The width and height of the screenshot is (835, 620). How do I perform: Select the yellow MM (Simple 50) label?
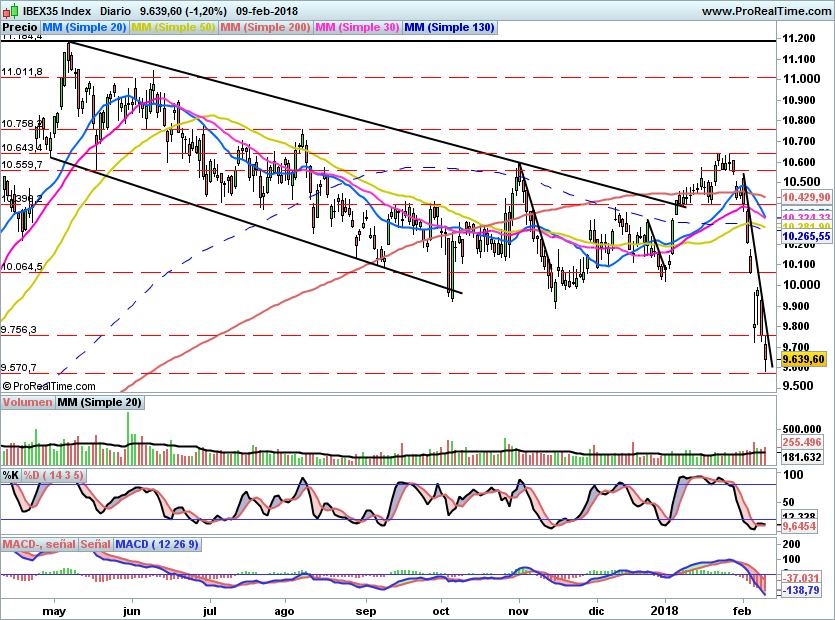[x=173, y=28]
